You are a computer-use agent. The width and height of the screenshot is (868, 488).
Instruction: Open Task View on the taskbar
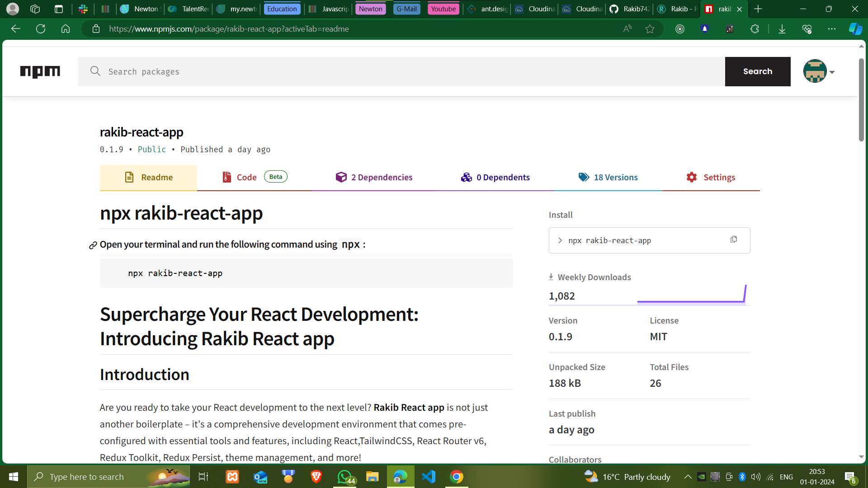click(x=203, y=477)
